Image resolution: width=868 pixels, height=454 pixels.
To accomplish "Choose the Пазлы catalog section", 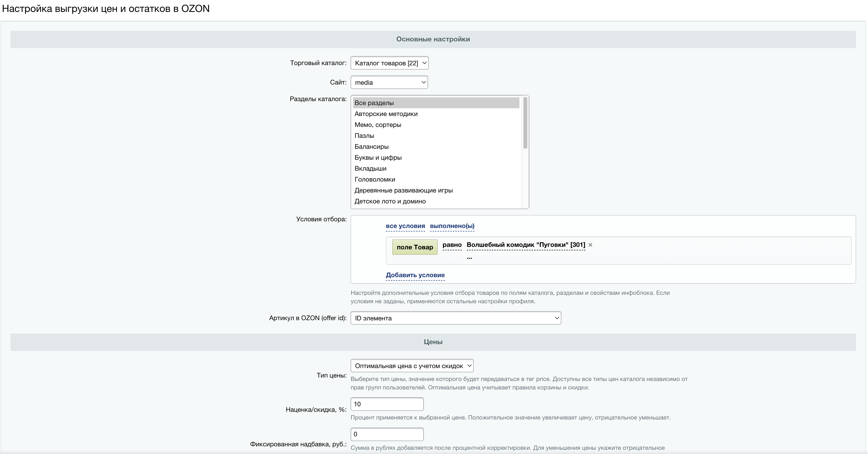I will click(x=436, y=136).
